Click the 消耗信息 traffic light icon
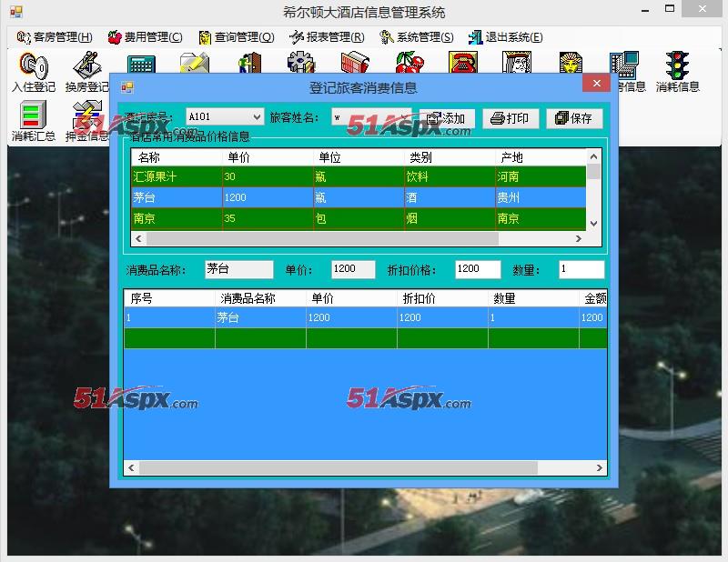Image resolution: width=728 pixels, height=562 pixels. (677, 71)
